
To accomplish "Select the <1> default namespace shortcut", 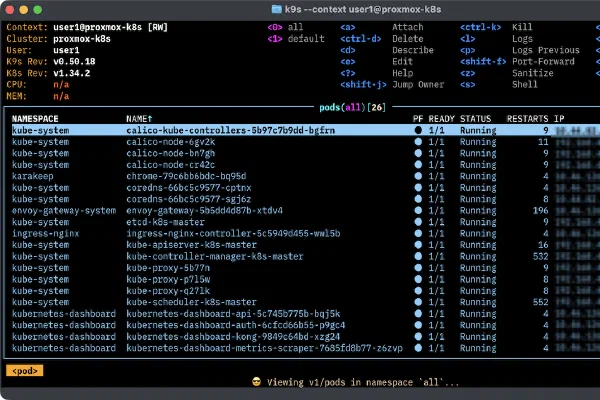I will coord(294,39).
